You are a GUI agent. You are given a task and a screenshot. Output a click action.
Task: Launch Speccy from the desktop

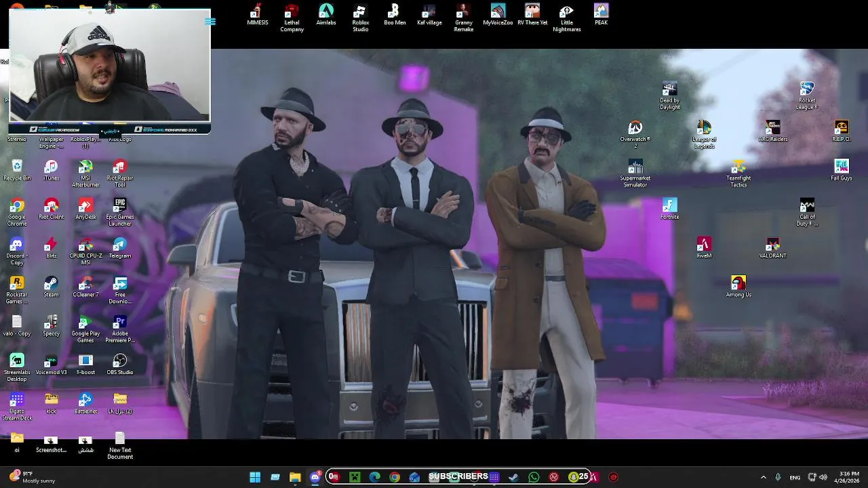pos(51,325)
